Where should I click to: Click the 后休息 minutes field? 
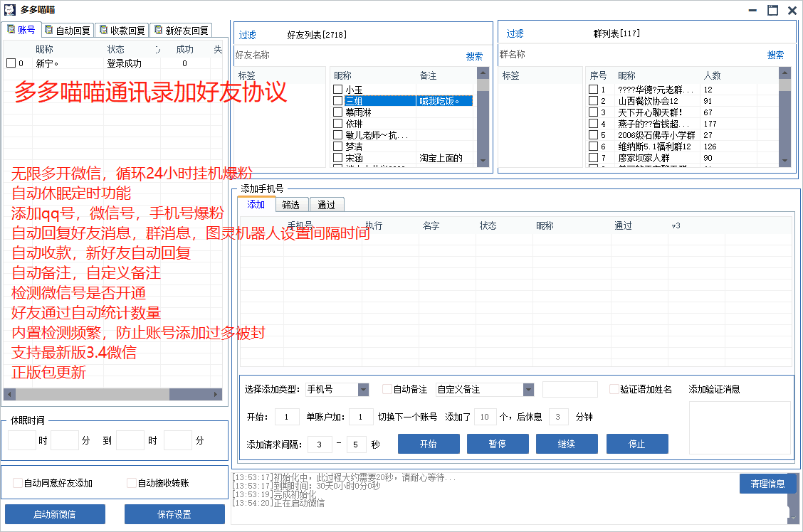click(560, 417)
